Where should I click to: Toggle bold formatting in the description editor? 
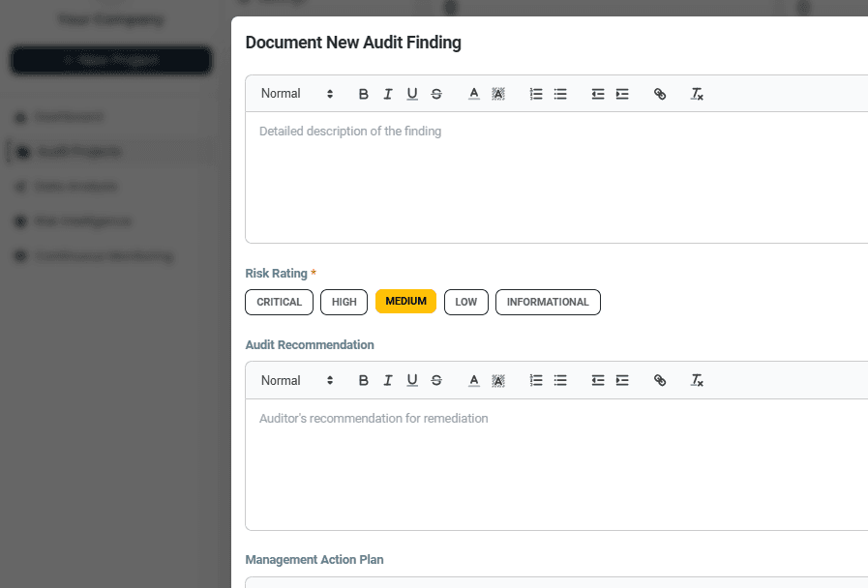pos(363,93)
